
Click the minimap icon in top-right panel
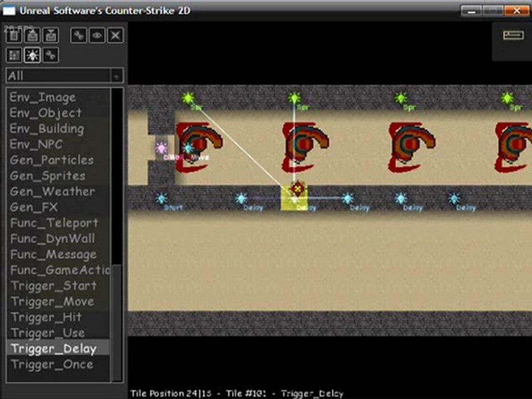pyautogui.click(x=513, y=35)
